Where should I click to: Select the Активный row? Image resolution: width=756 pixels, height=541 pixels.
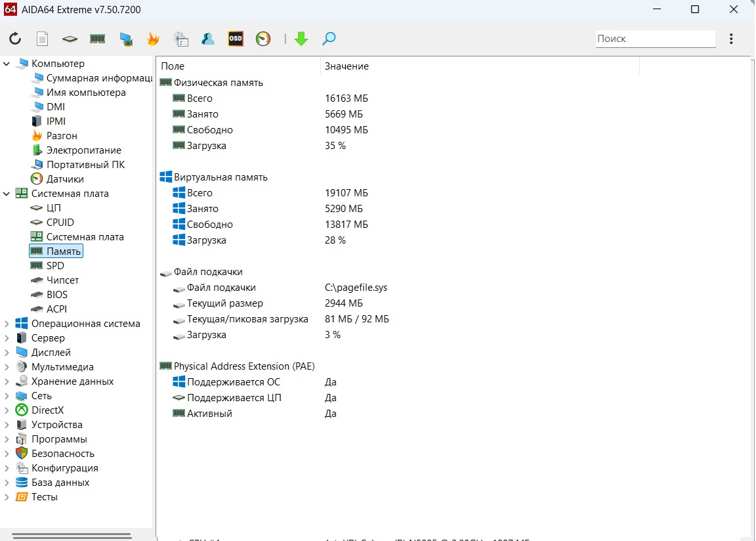point(255,414)
